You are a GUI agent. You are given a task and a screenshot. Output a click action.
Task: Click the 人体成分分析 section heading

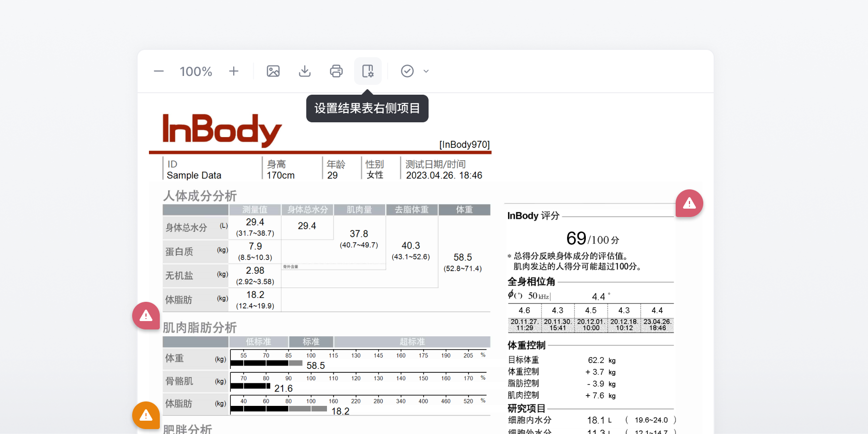click(x=200, y=196)
